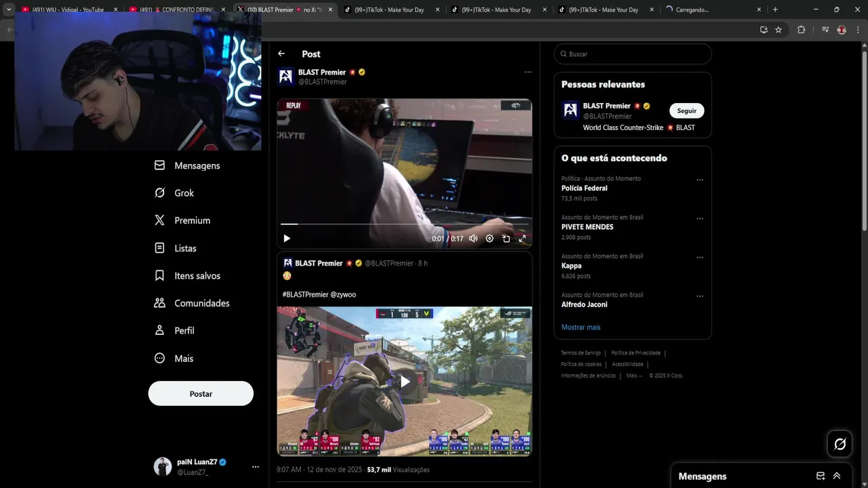Open a new browser tab
The width and height of the screenshot is (868, 488).
click(775, 9)
